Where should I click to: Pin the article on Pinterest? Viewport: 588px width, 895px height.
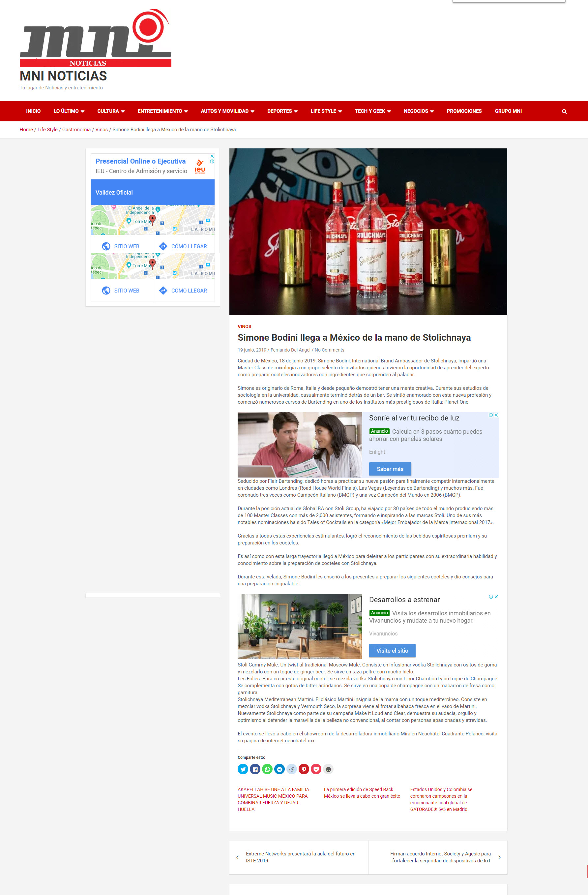pos(304,769)
